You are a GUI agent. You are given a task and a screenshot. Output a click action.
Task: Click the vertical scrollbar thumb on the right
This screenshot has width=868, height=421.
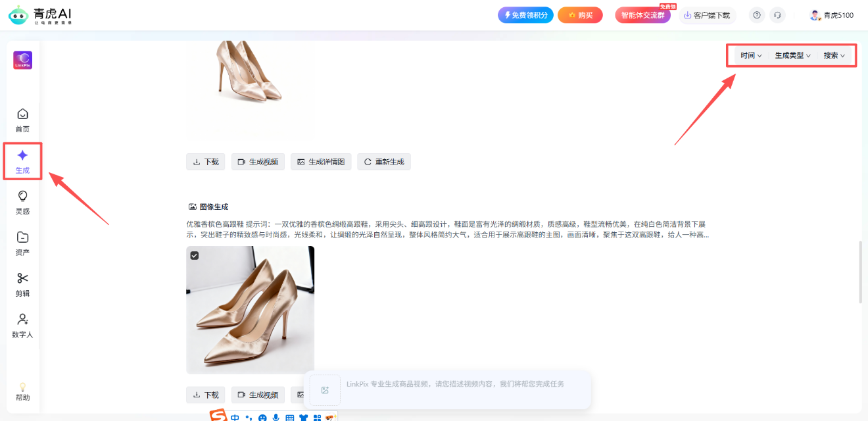tap(860, 272)
